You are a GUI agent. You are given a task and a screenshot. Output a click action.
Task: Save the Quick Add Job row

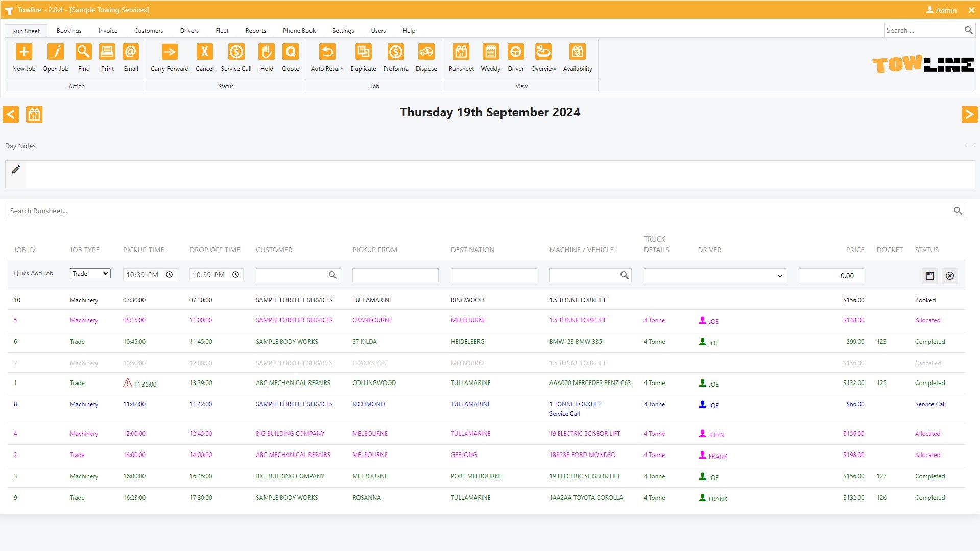[929, 276]
